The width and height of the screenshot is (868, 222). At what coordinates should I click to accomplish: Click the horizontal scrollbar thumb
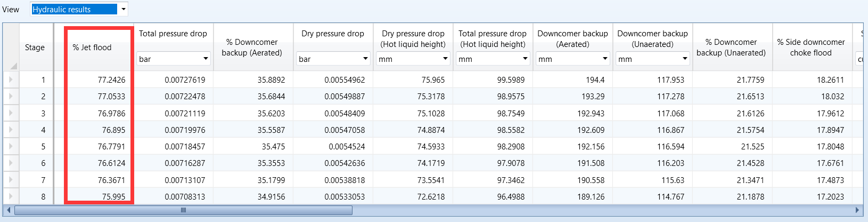[x=183, y=210]
